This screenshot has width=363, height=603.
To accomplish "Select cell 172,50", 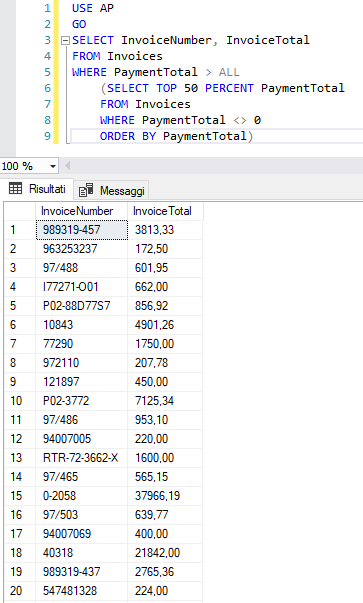I will coord(165,249).
